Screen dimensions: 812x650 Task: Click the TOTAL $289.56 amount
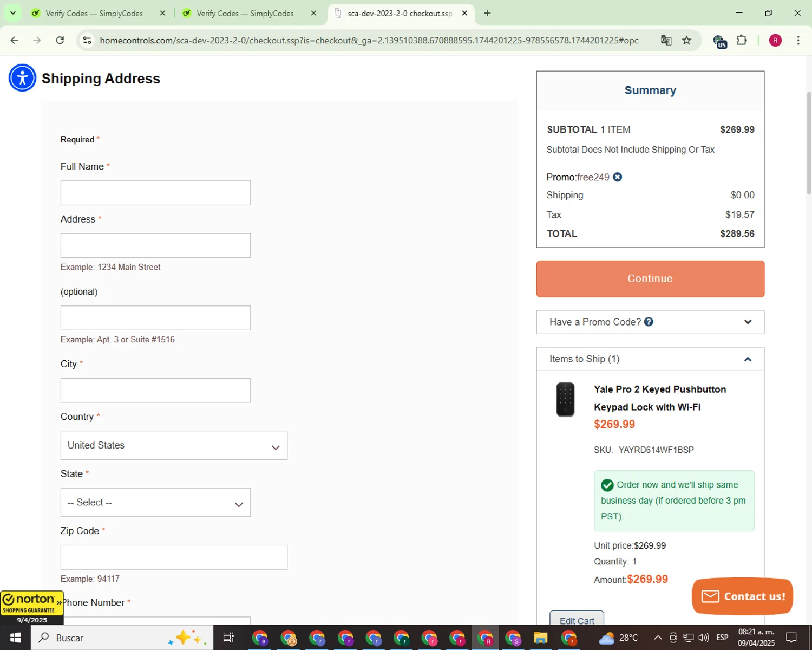point(737,233)
